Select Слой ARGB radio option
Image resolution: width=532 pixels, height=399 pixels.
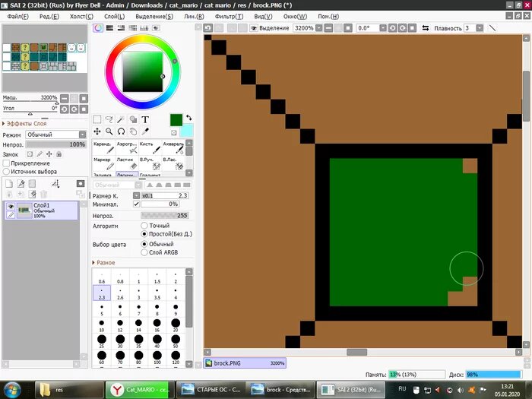(144, 252)
